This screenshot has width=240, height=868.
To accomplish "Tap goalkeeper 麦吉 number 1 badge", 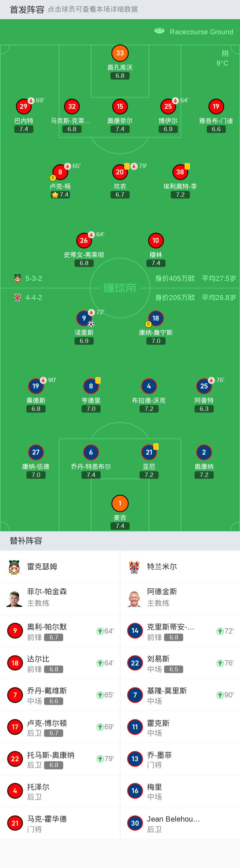I will coord(120,503).
